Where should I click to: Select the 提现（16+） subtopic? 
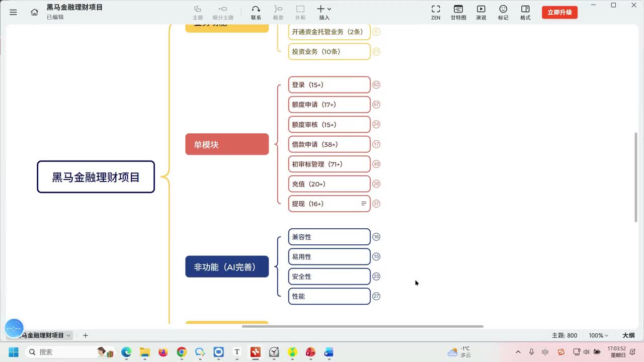click(329, 204)
